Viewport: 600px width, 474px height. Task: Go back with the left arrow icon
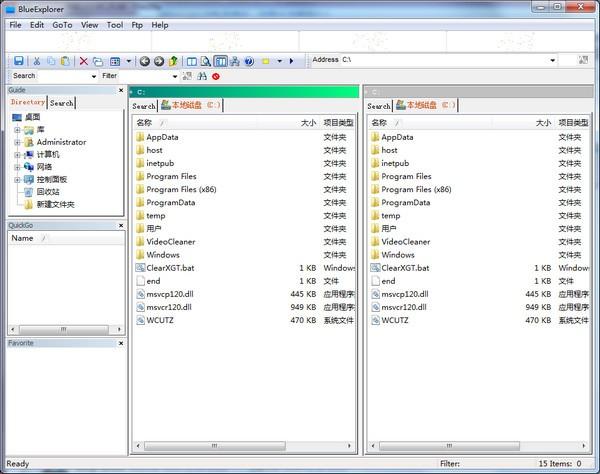tap(144, 61)
